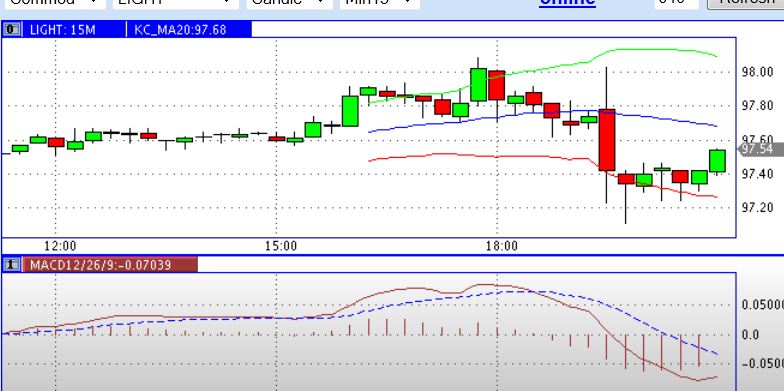Click the last green candle on the chart
Viewport: 784px width, 391px height.
point(718,161)
